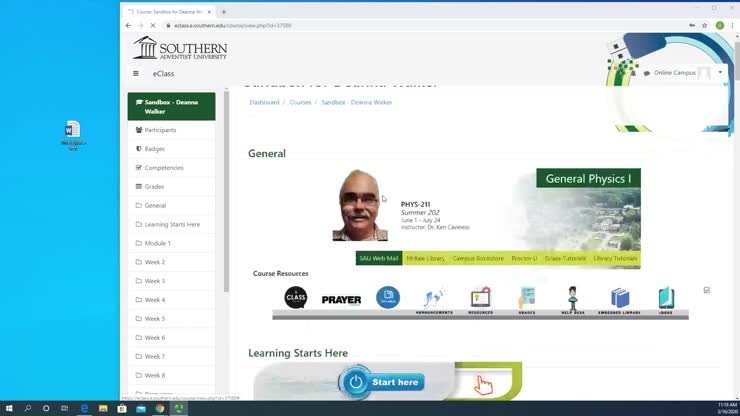Open the Eclass Tutorials link
740x416 pixels.
[x=565, y=258]
